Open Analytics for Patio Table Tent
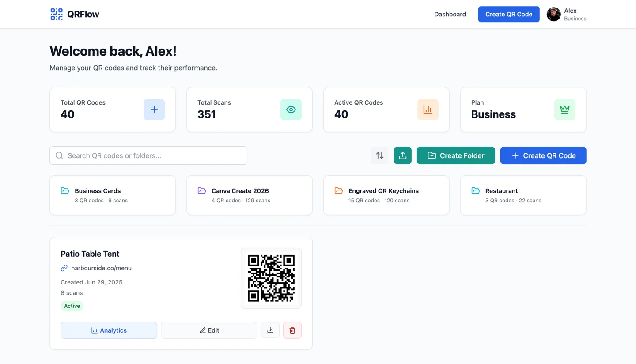Viewport: 636px width, 364px height. point(109,330)
